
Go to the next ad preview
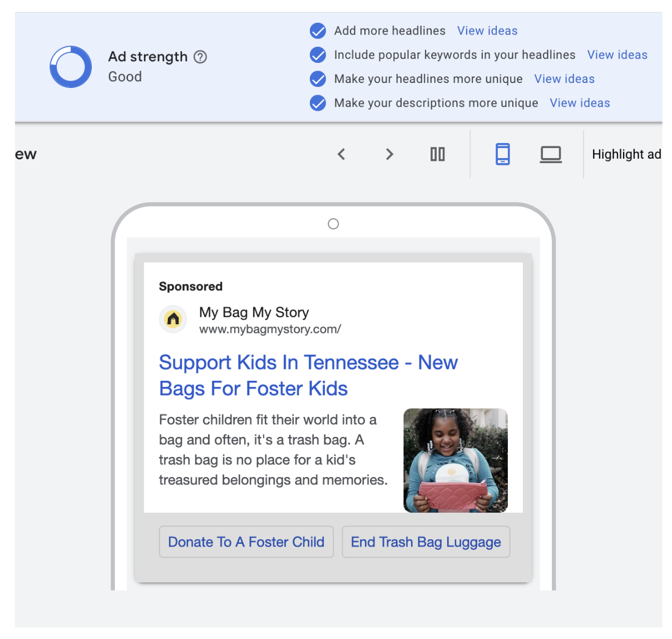coord(389,154)
